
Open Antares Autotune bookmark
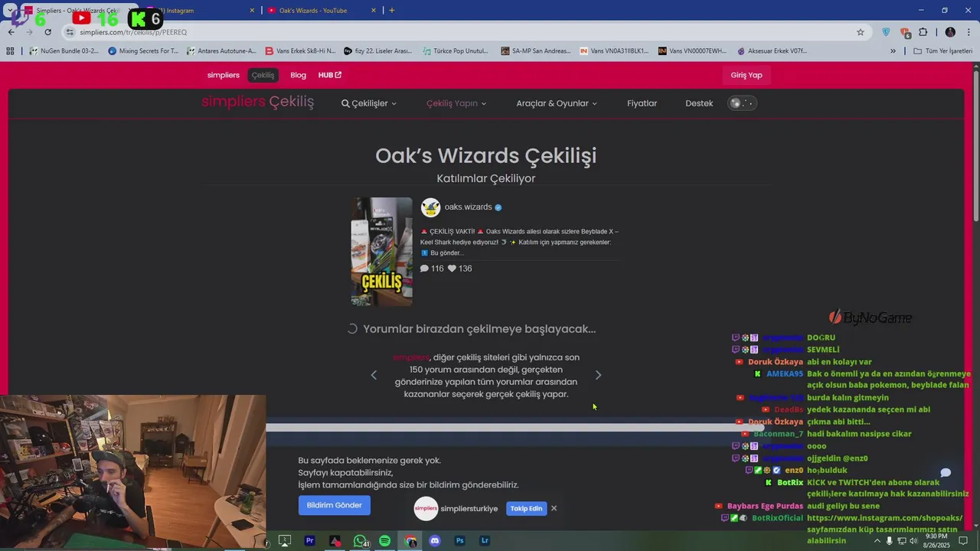coord(221,51)
